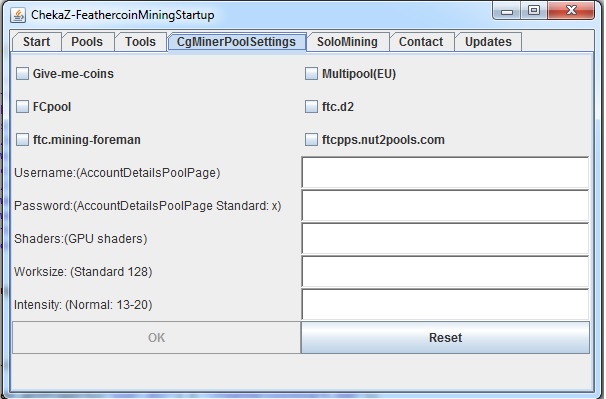Click the 'Shaders:(GPU shaders)' label
Screen dimensions: 606x399
(x=81, y=239)
